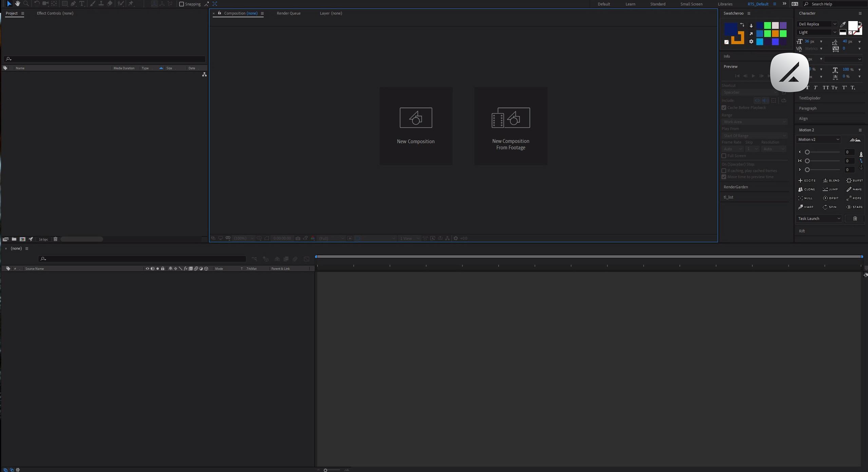
Task: Open the Dell Replica font dropdown
Action: [816, 24]
